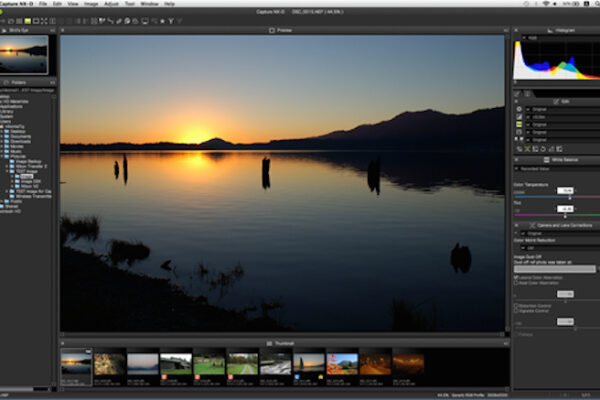The image size is (600, 400).
Task: Click the Folders panel header icon
Action: click(x=7, y=82)
